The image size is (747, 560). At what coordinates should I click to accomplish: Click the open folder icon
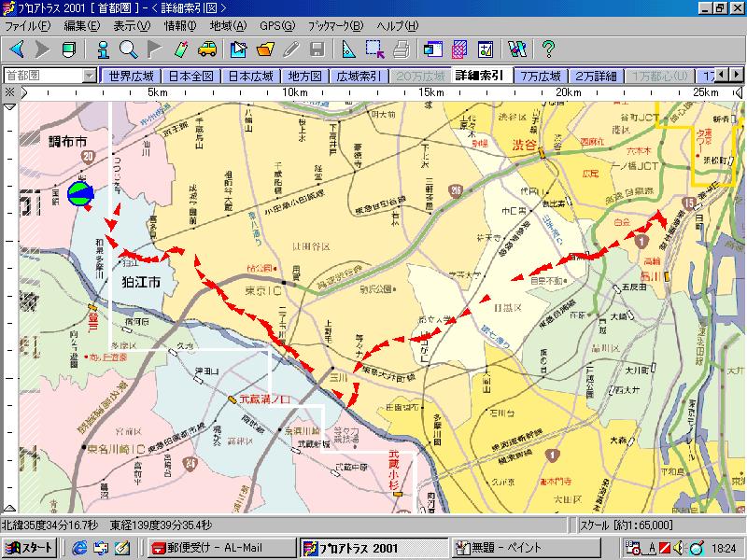[266, 49]
